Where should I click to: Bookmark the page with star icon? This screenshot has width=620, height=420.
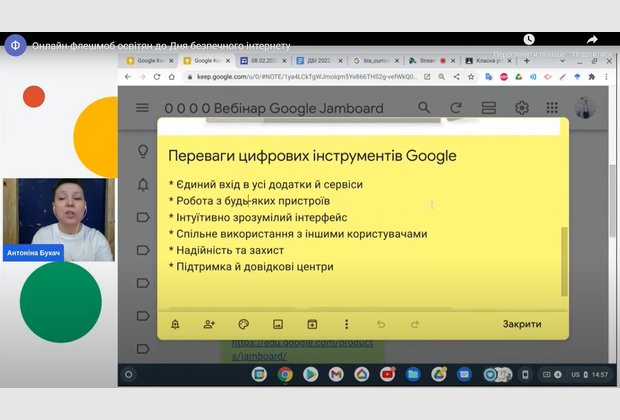coord(471,77)
